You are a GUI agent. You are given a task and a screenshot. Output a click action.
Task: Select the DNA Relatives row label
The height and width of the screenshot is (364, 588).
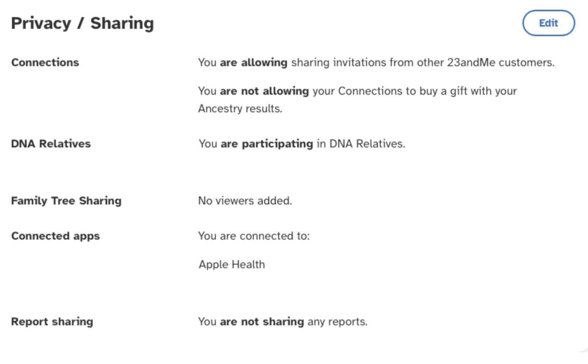coord(51,144)
